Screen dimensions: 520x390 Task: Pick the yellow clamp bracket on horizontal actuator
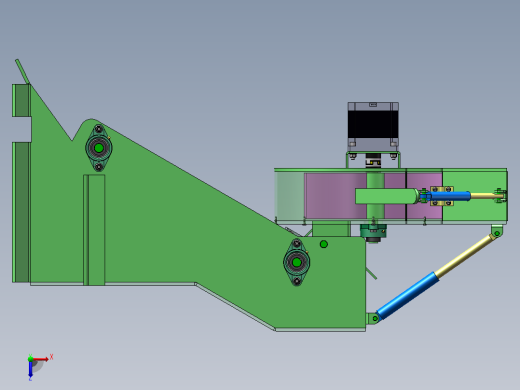pos(442,196)
